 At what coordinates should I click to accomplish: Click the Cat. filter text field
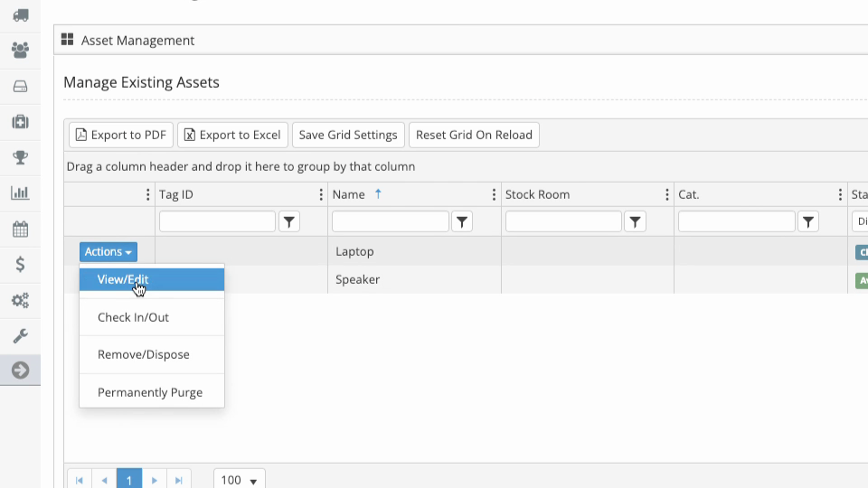tap(736, 222)
